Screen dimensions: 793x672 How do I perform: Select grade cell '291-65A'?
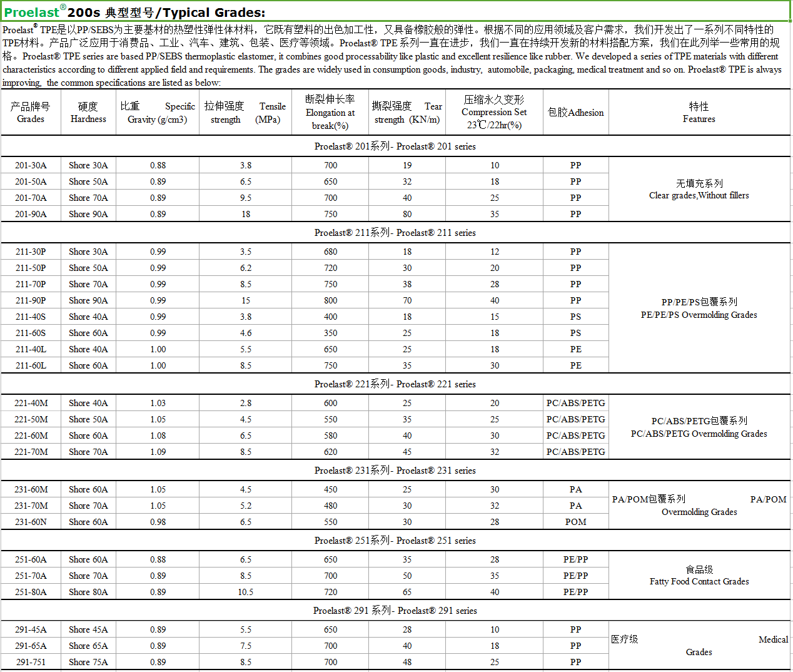[x=31, y=646]
